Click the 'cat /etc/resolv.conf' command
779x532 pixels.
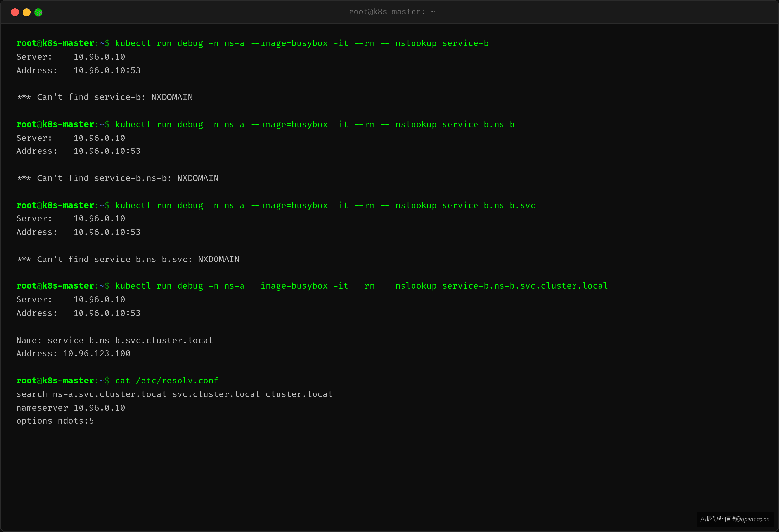coord(167,381)
